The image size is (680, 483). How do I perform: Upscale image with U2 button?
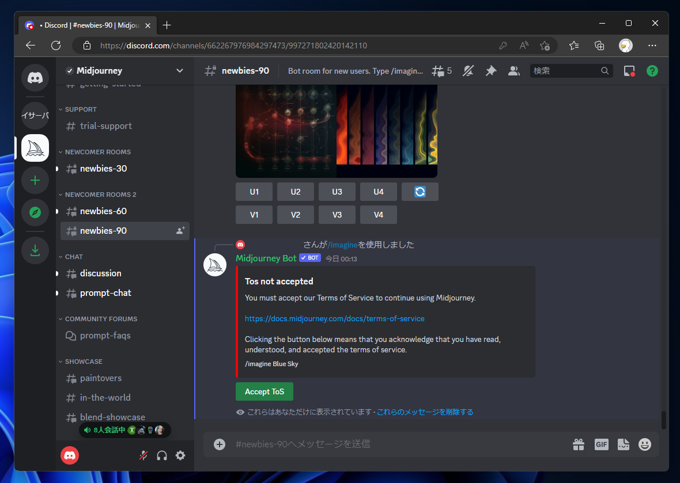click(295, 192)
